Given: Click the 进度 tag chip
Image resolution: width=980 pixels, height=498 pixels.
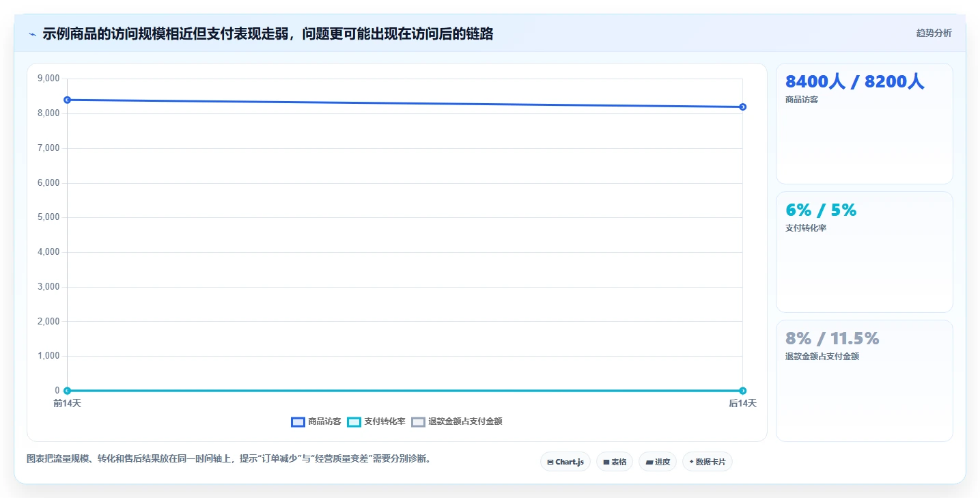Looking at the screenshot, I should tap(658, 462).
